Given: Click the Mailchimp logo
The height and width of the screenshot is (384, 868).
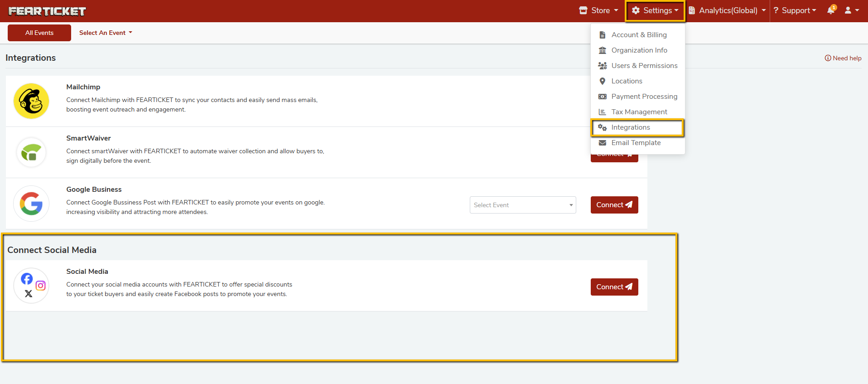Looking at the screenshot, I should coord(31,101).
